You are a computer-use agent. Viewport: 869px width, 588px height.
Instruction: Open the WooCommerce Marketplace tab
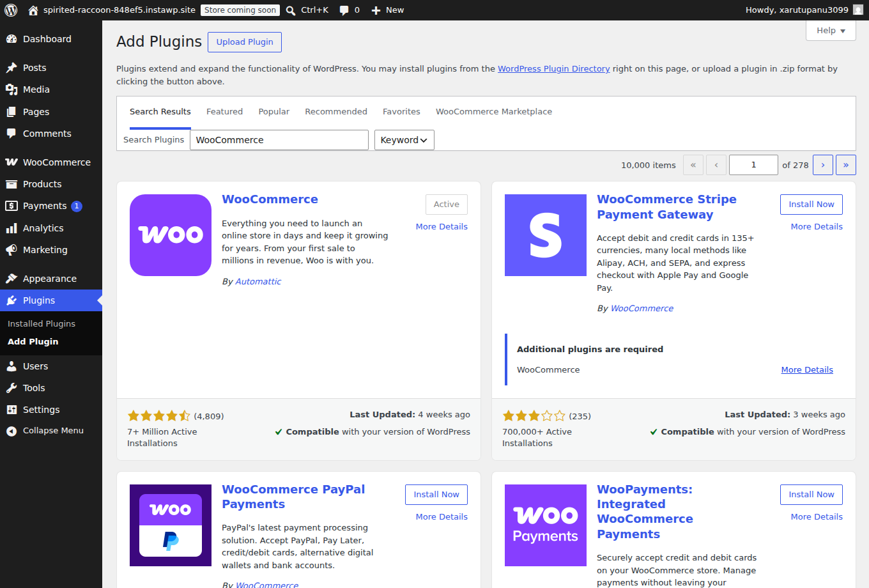(494, 112)
